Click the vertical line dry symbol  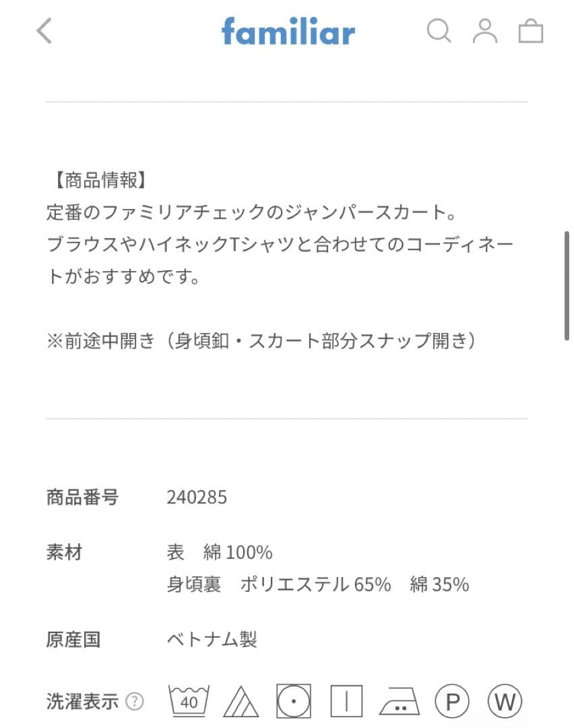pyautogui.click(x=346, y=702)
